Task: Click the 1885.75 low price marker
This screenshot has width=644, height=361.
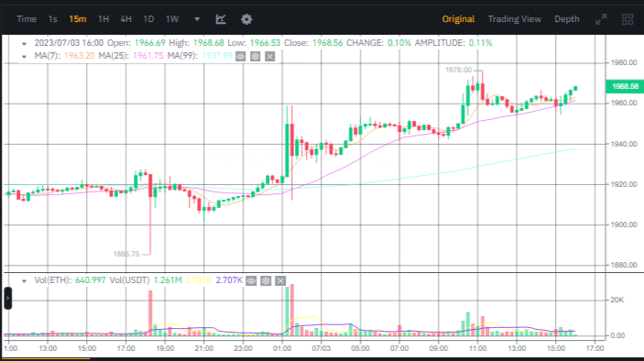Action: point(126,254)
